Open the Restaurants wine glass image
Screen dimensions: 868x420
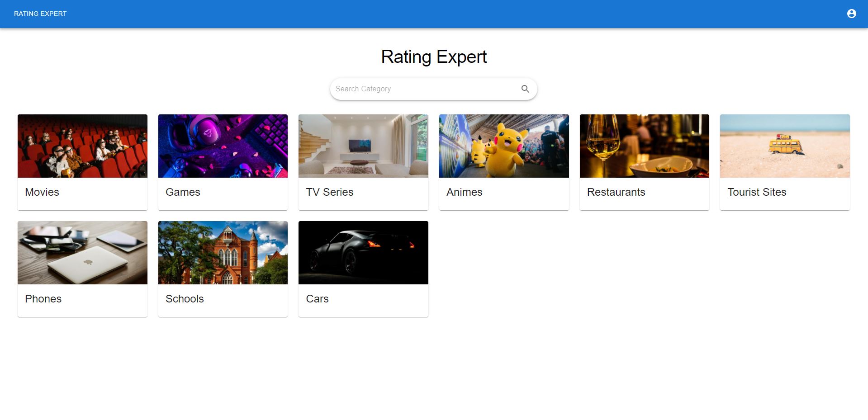coord(645,146)
